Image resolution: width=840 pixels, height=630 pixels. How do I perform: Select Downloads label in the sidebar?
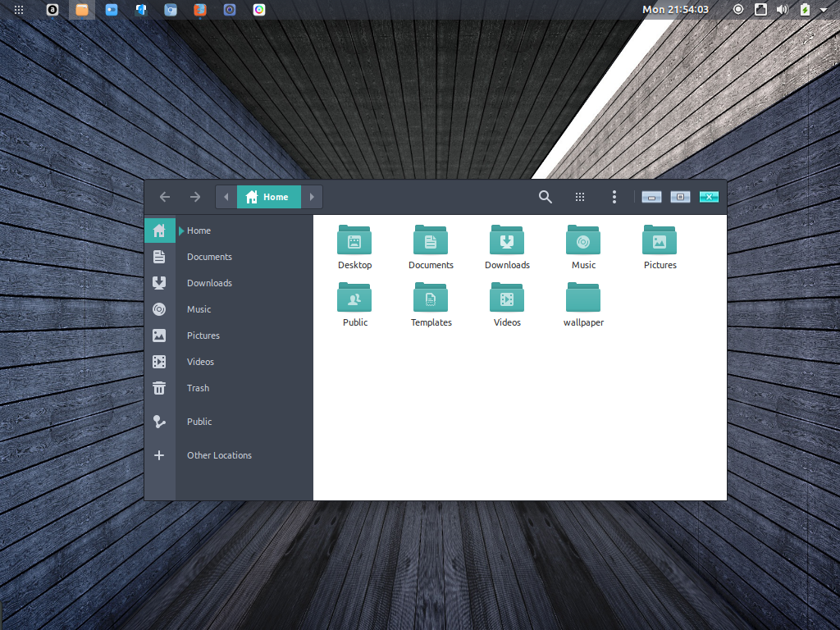[x=209, y=283]
